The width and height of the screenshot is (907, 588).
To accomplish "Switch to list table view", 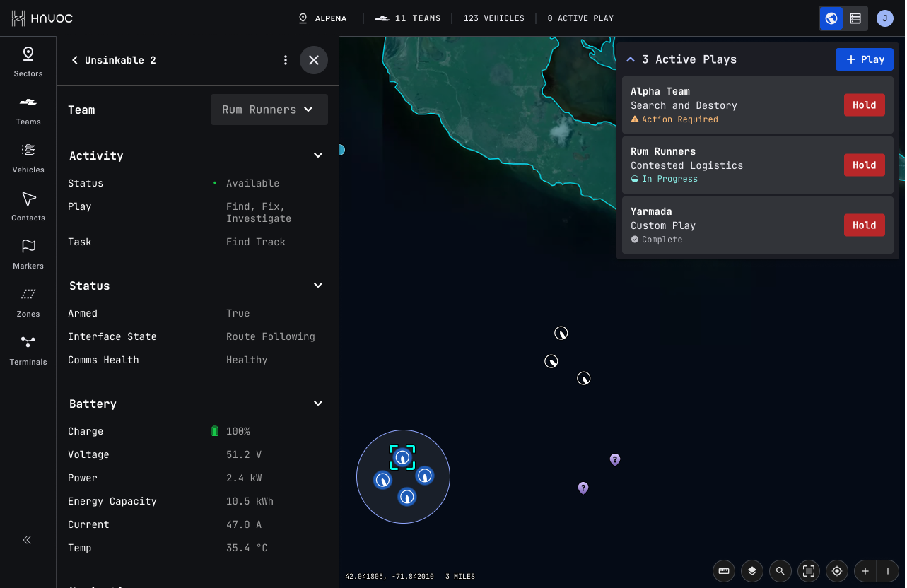I will pyautogui.click(x=855, y=18).
